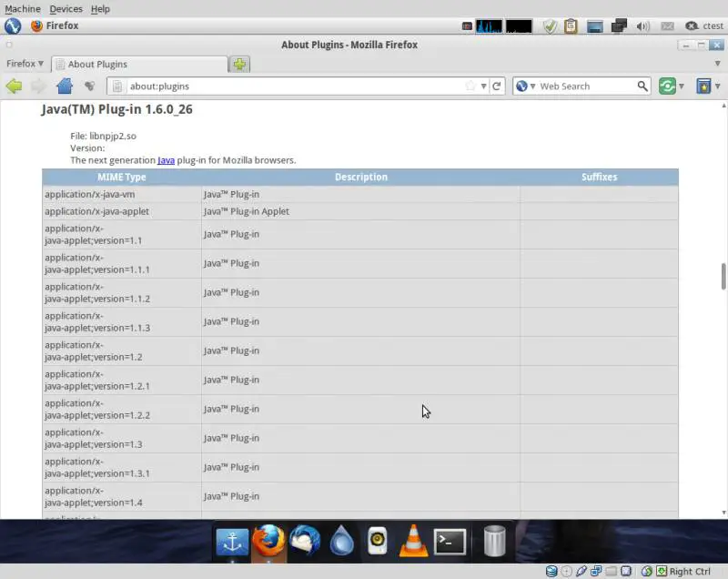Select application/x-java-applet MIME cell
This screenshot has width=728, height=579.
(122, 211)
